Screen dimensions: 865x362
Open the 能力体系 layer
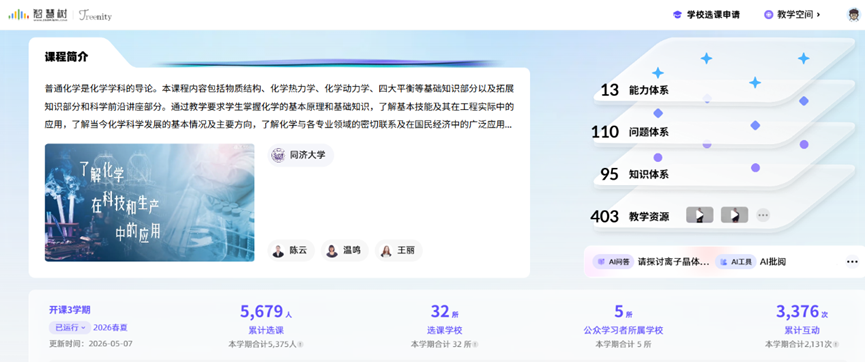point(649,90)
